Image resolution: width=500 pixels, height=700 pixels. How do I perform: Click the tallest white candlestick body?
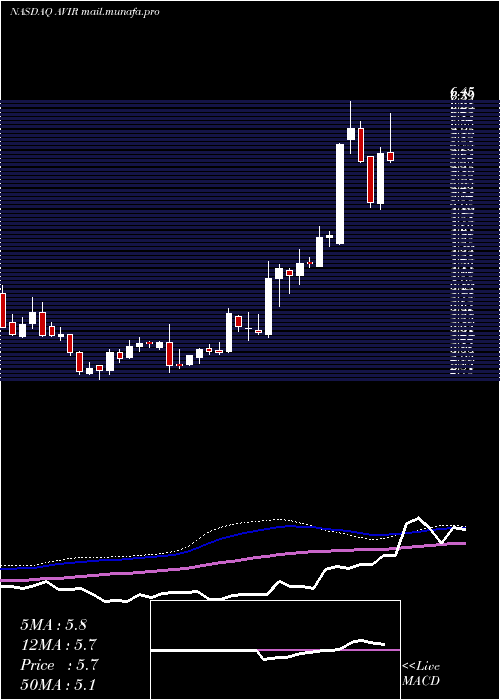(x=340, y=194)
